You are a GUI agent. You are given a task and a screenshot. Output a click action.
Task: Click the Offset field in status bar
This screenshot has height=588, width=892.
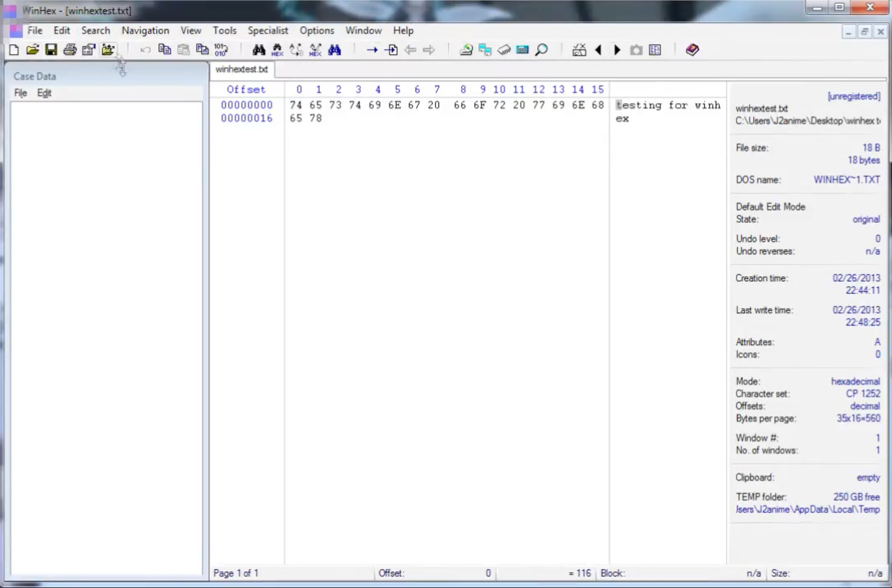(x=435, y=573)
